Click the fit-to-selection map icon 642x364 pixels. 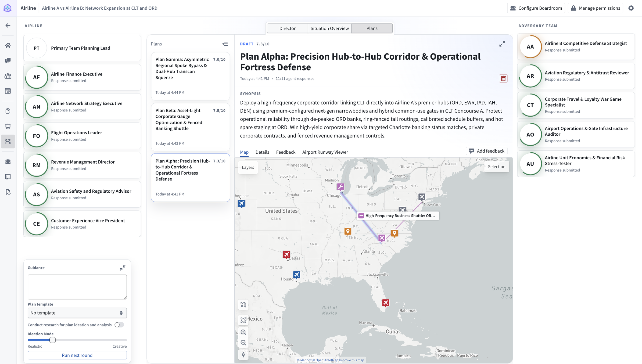pos(243,320)
